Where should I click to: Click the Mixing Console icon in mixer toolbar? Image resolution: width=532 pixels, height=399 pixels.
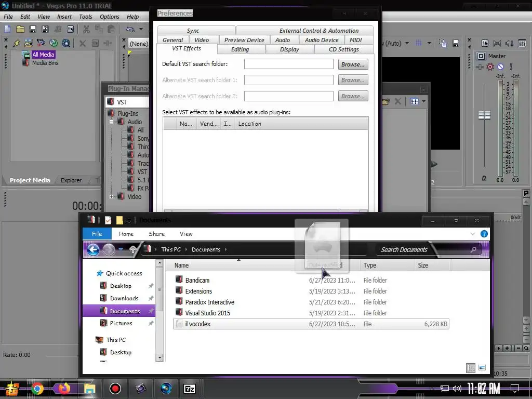tap(522, 43)
